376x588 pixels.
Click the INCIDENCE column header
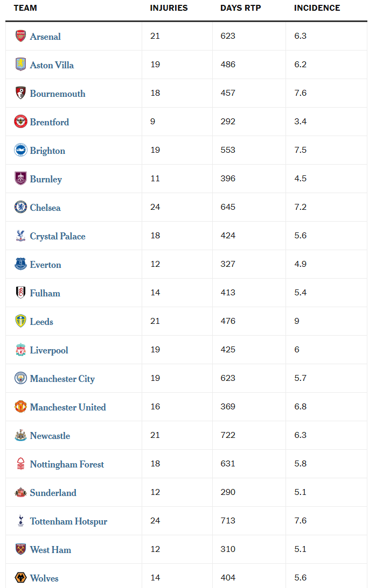(x=317, y=8)
